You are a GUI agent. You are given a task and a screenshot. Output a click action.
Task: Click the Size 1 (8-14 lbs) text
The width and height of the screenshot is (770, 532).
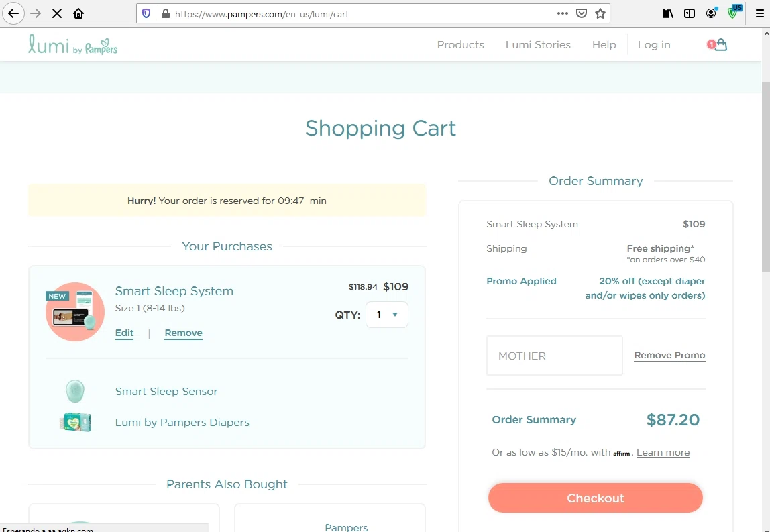point(150,308)
